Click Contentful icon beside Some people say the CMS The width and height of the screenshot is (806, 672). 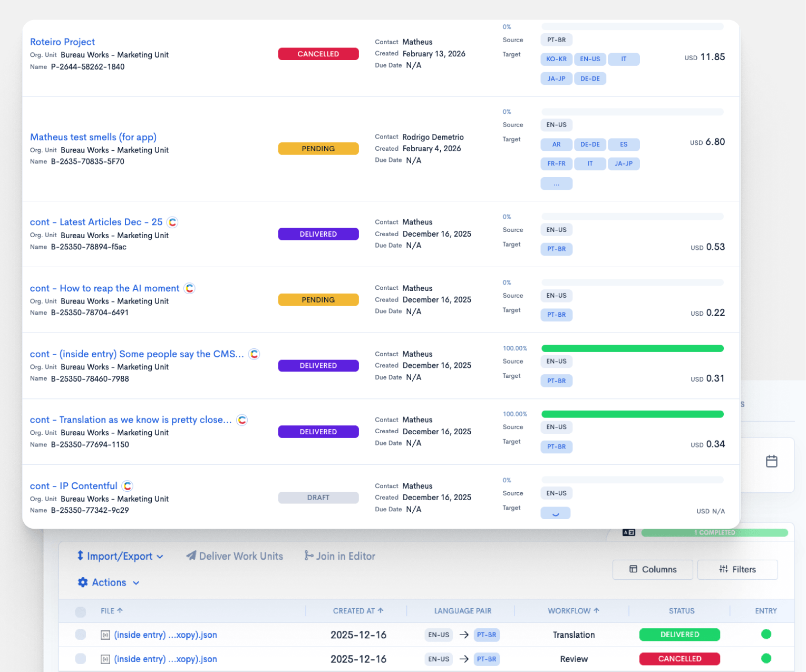coord(254,354)
